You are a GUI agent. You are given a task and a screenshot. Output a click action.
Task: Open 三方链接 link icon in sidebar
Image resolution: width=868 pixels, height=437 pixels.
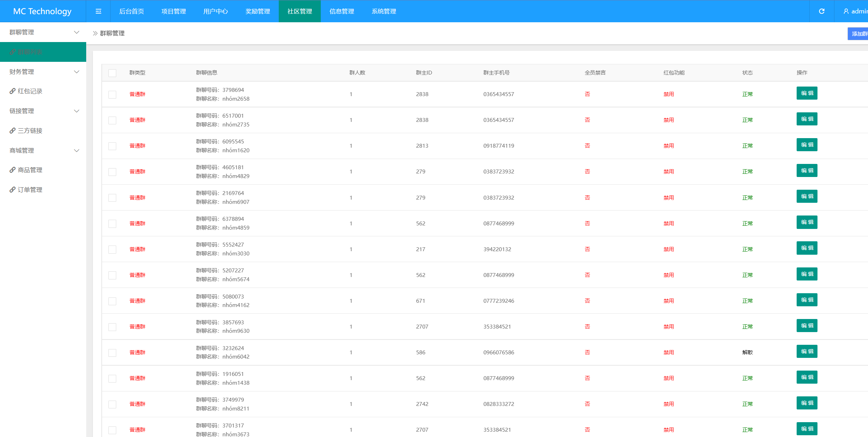[x=12, y=131]
